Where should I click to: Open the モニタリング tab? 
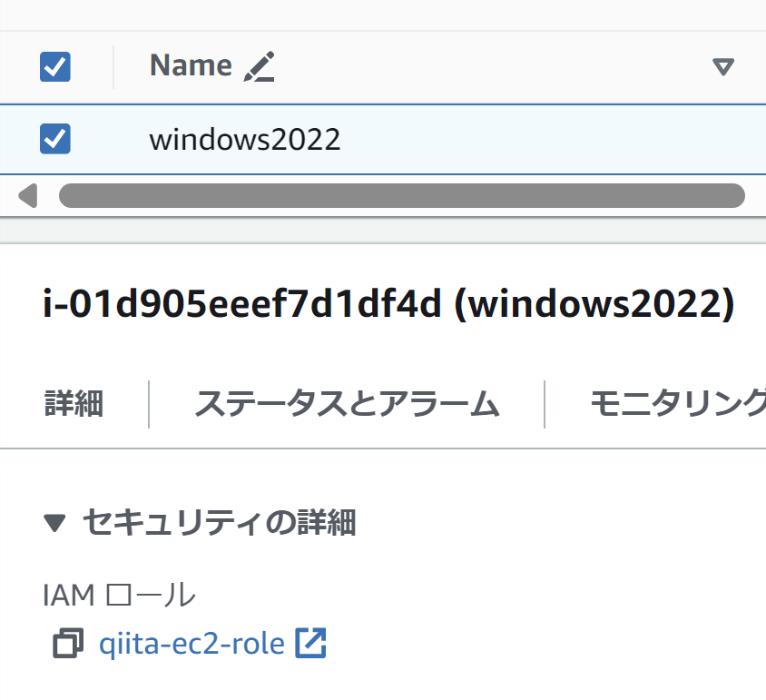[679, 405]
